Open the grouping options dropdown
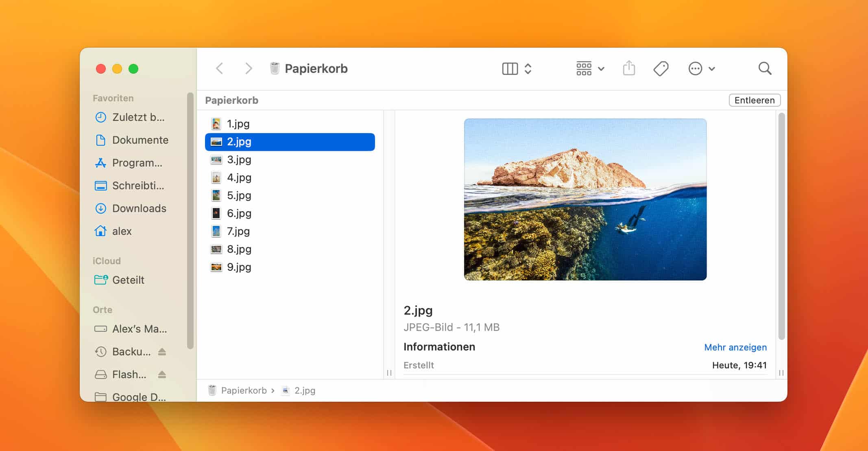 590,68
